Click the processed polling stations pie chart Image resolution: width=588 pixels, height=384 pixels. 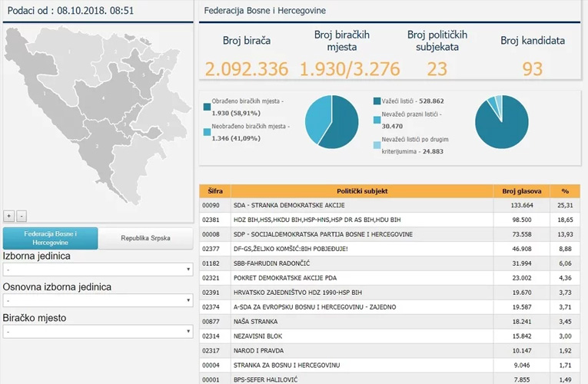(331, 122)
